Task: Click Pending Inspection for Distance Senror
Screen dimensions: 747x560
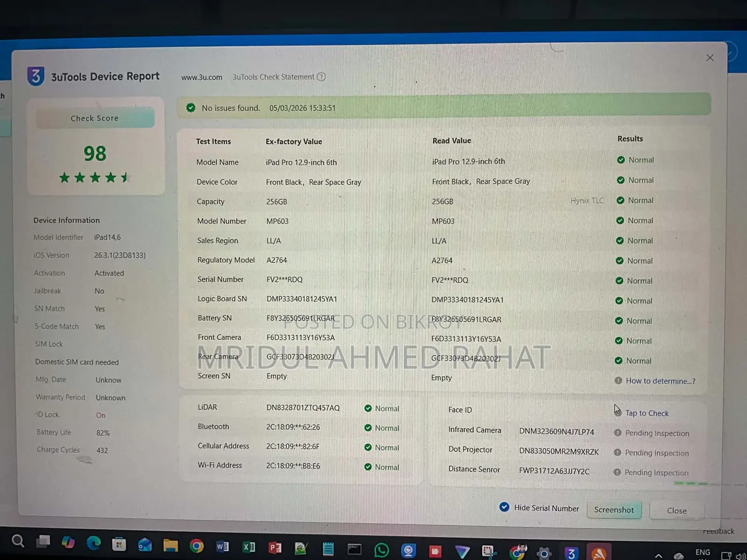Action: point(656,473)
